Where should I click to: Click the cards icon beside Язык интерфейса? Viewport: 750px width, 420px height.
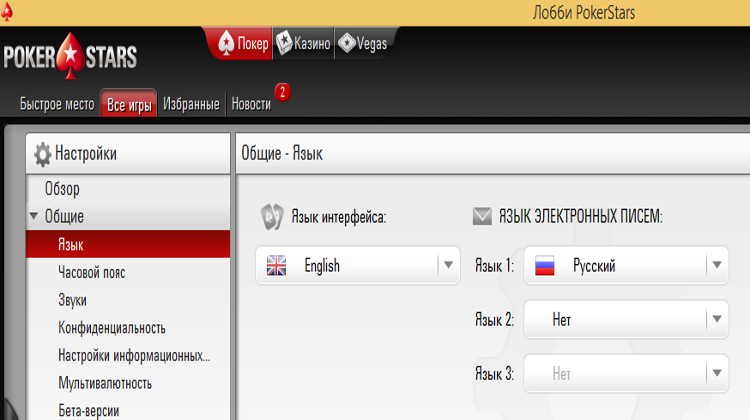coord(271,215)
